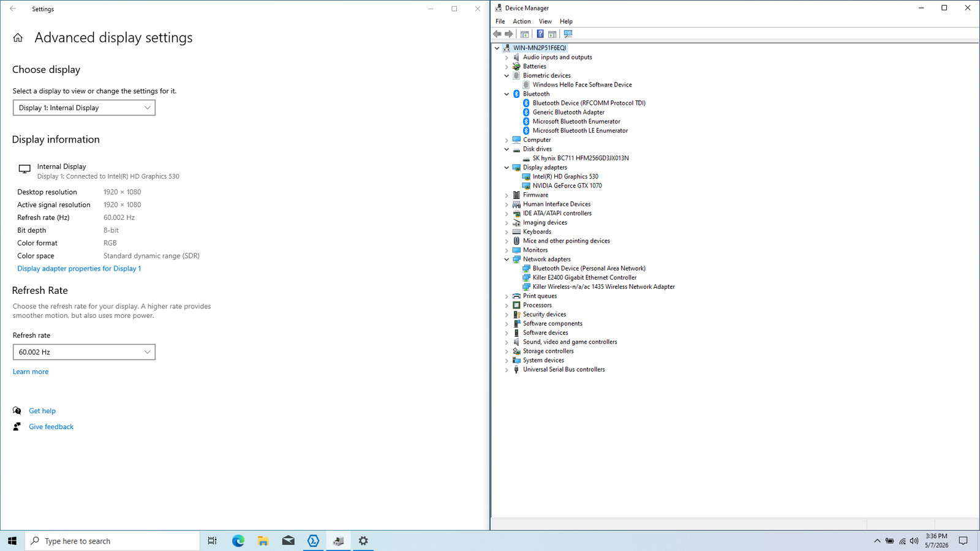Open the View menu in Device Manager

[545, 21]
